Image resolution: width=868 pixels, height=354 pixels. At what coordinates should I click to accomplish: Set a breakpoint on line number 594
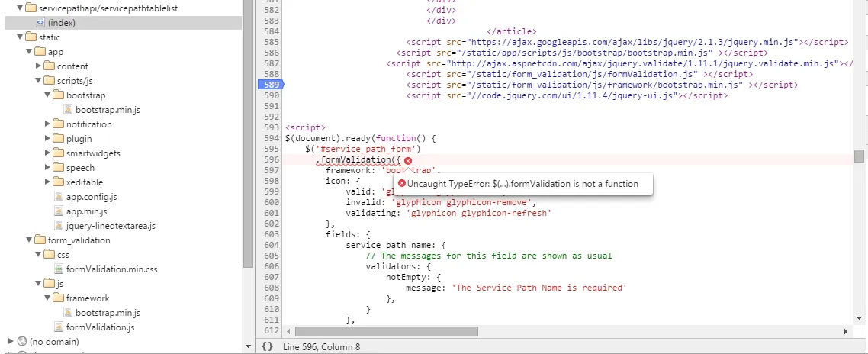click(x=272, y=138)
